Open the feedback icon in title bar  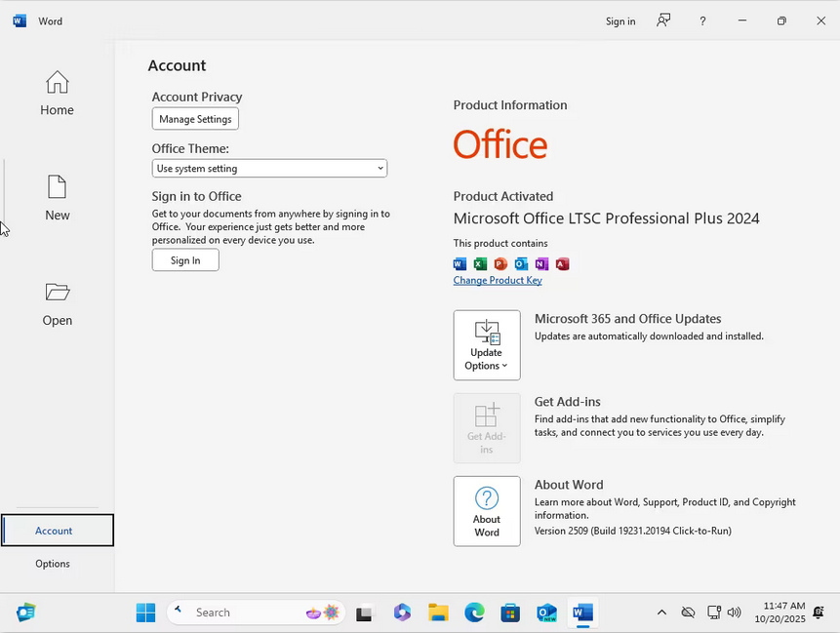point(663,20)
